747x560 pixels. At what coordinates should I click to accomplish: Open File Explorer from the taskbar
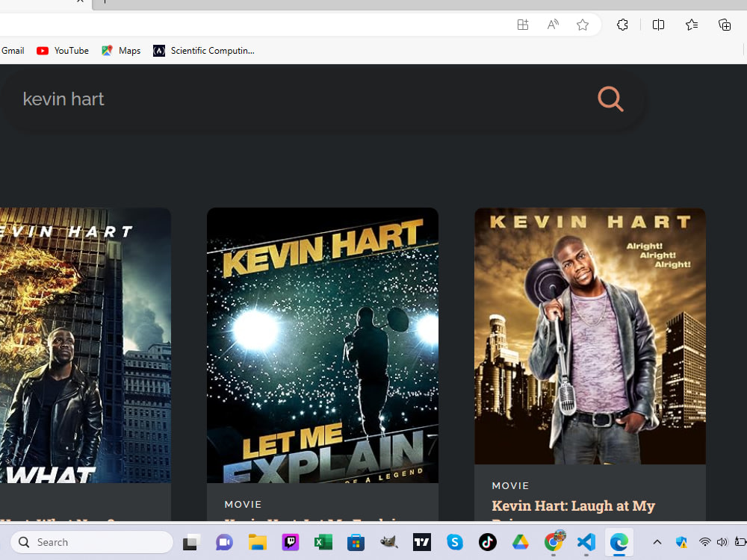tap(257, 542)
